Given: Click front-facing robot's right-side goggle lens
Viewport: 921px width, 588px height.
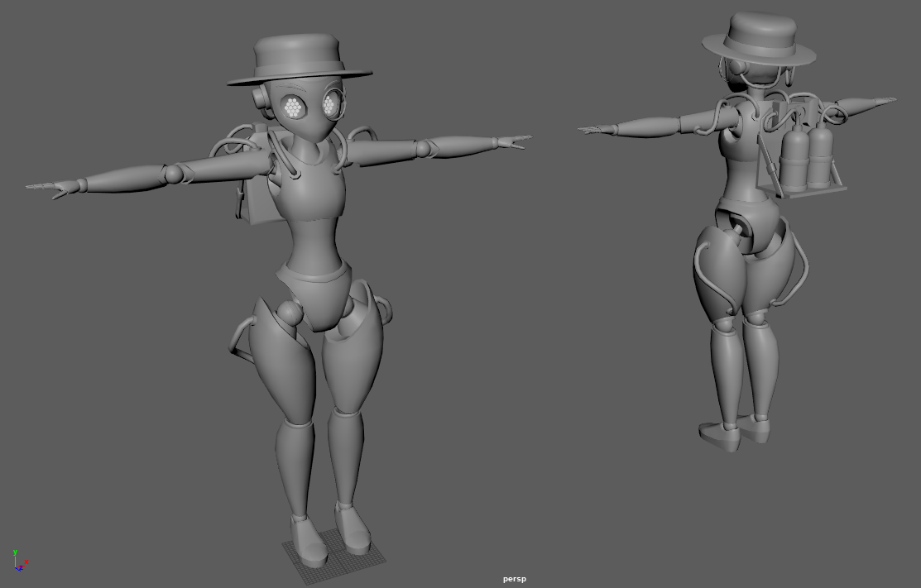Looking at the screenshot, I should coord(330,105).
